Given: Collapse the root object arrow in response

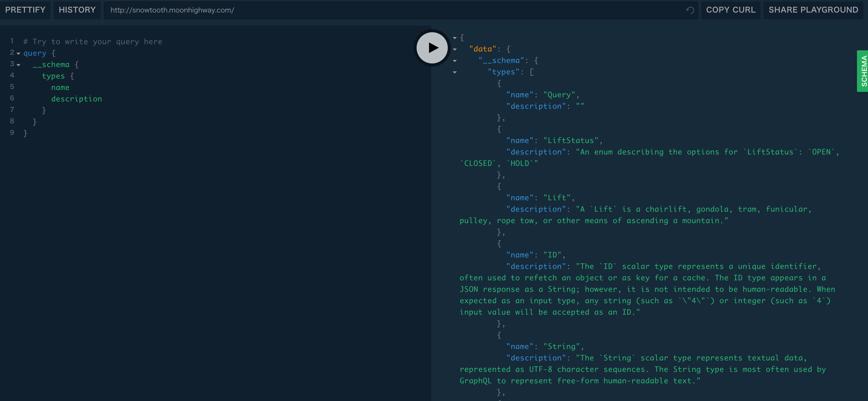Looking at the screenshot, I should [x=455, y=38].
